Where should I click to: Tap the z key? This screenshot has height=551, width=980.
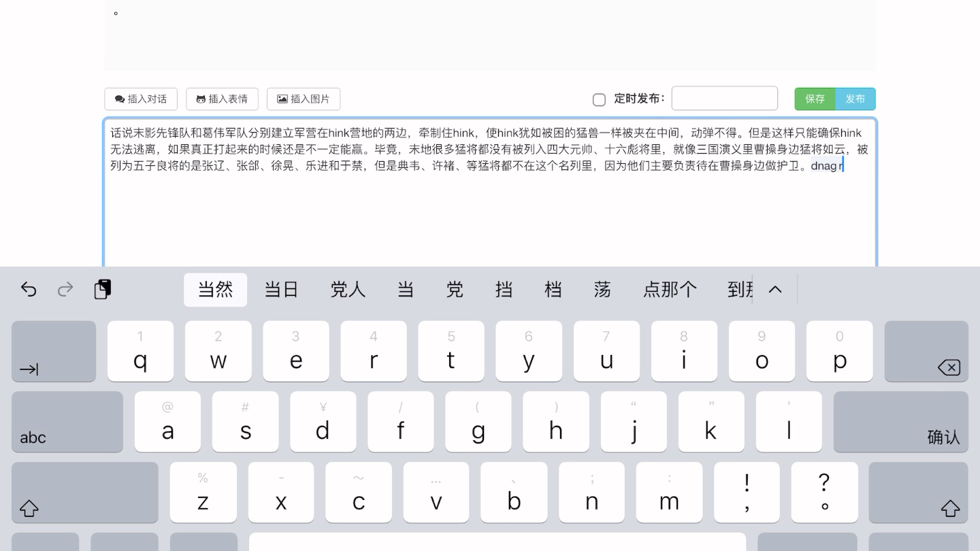pos(203,492)
